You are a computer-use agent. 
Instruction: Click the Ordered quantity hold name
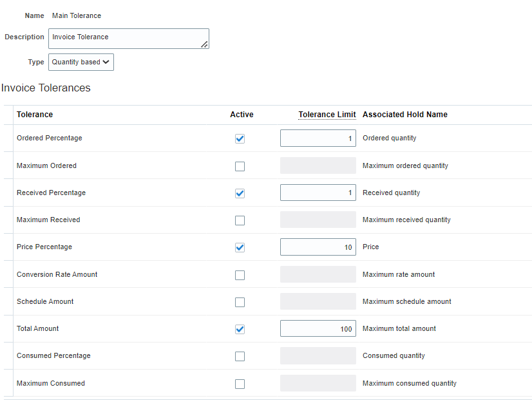coord(390,138)
